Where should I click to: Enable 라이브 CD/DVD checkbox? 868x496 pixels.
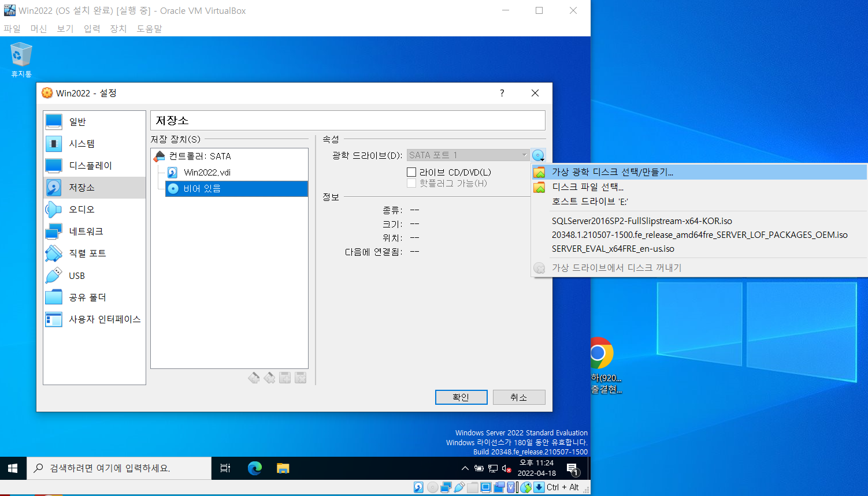click(x=411, y=172)
